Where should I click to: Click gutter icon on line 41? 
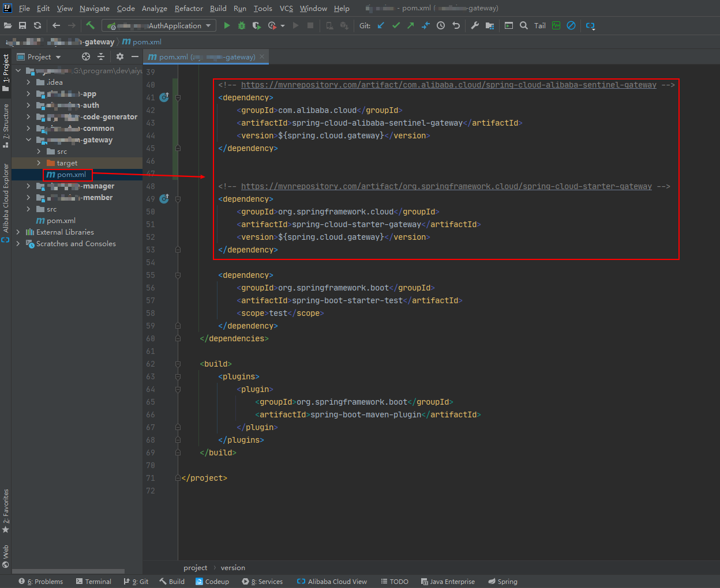click(164, 97)
